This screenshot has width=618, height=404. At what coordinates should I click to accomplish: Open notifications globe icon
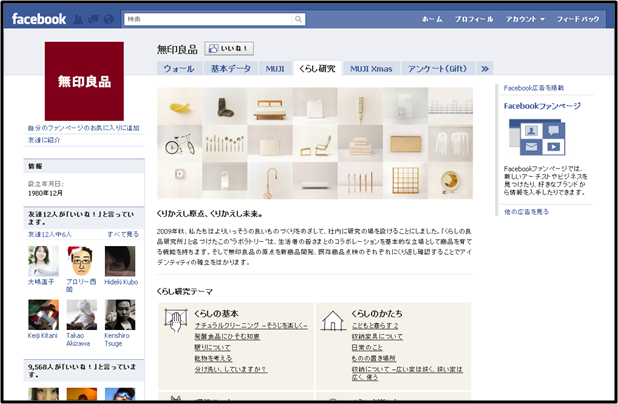108,19
